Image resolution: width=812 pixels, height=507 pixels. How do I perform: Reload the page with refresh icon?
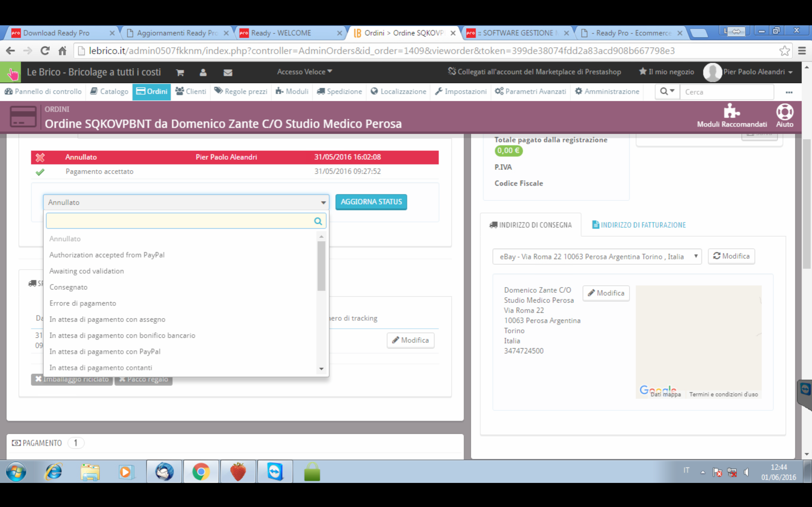[x=45, y=51]
